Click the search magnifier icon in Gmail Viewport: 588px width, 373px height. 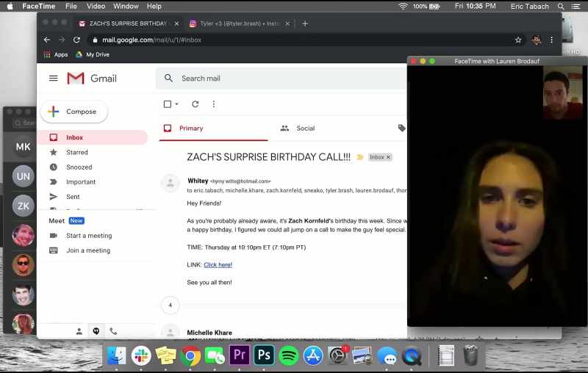(x=168, y=78)
